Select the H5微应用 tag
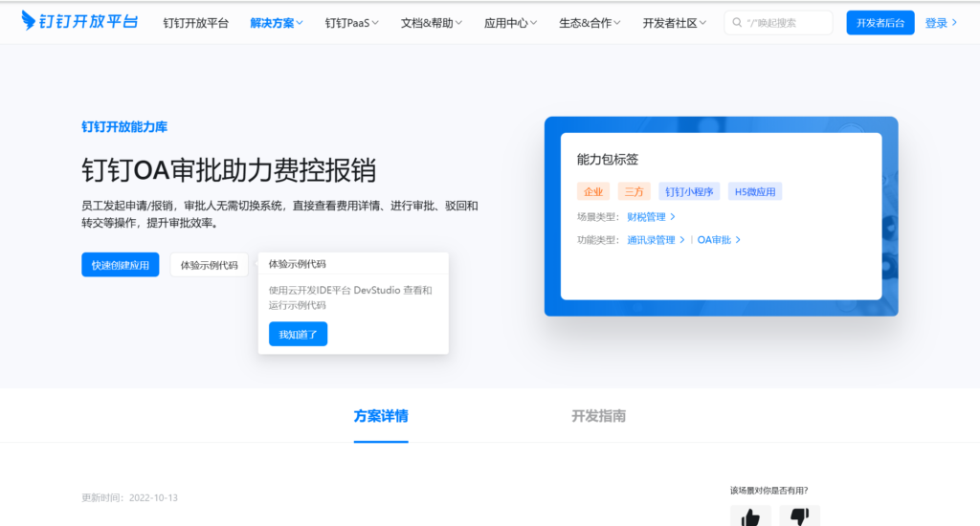 755,192
